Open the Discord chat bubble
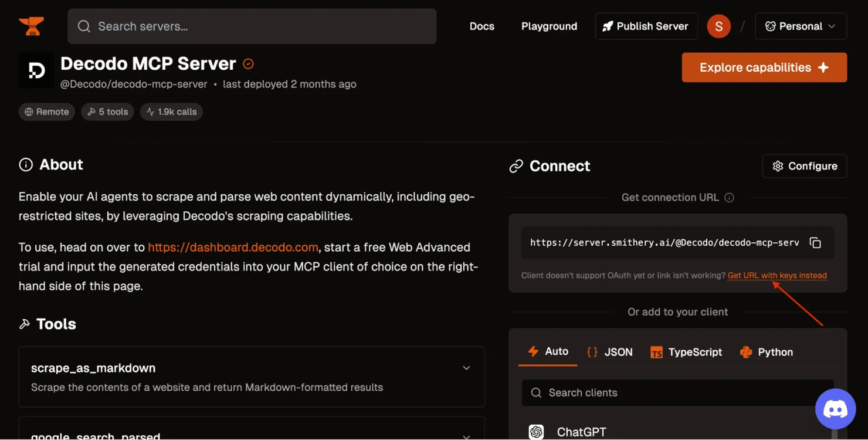Image resolution: width=868 pixels, height=440 pixels. pos(835,409)
